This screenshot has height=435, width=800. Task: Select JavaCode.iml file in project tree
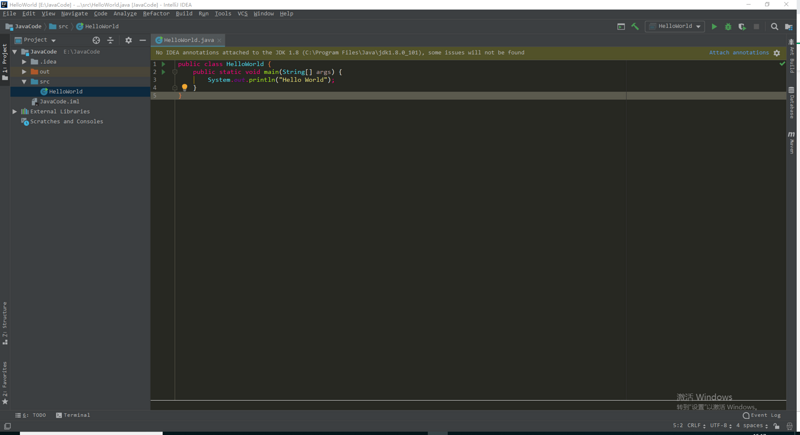(59, 102)
